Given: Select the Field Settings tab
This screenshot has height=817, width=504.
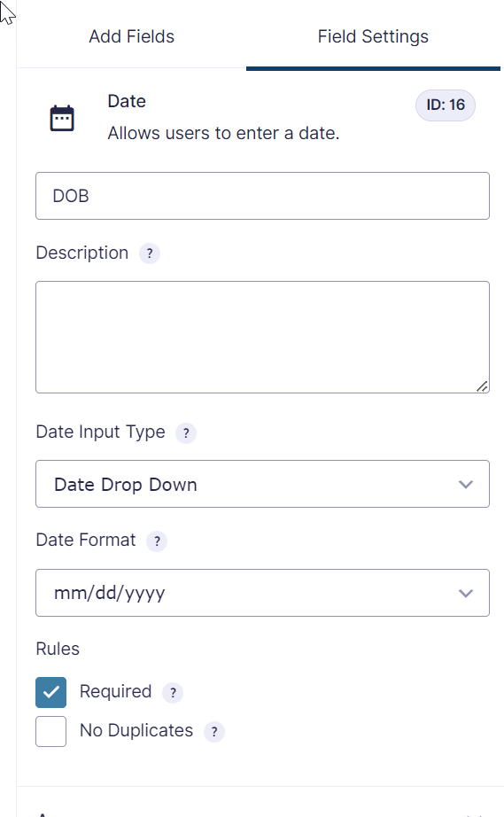Looking at the screenshot, I should click(x=373, y=36).
